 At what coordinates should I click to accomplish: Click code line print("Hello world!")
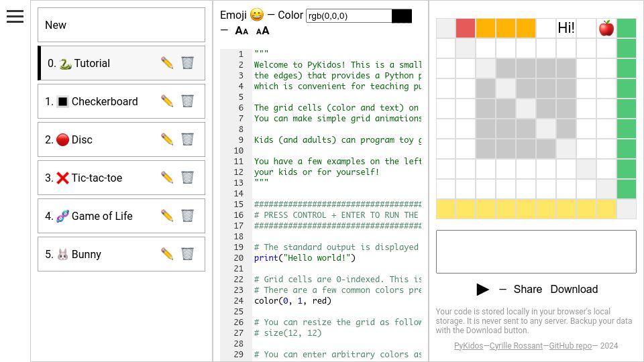pyautogui.click(x=305, y=257)
